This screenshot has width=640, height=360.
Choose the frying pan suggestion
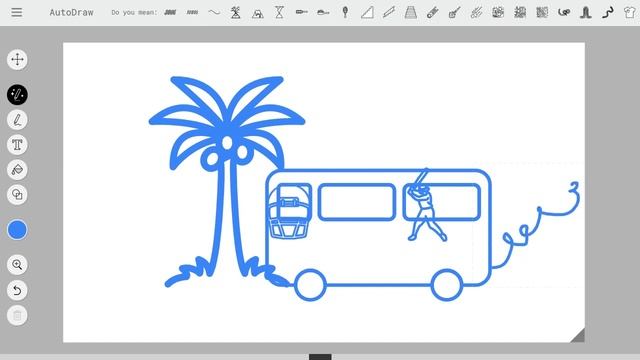pos(323,13)
